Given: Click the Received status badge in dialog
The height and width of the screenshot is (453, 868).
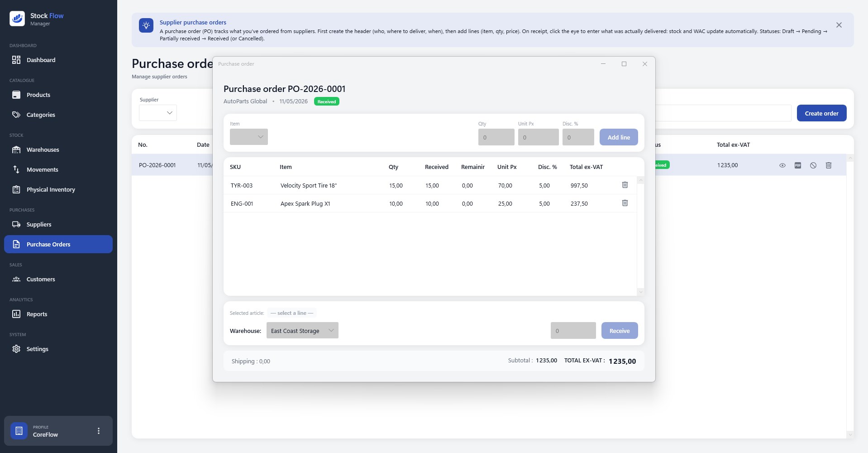Looking at the screenshot, I should (x=327, y=101).
